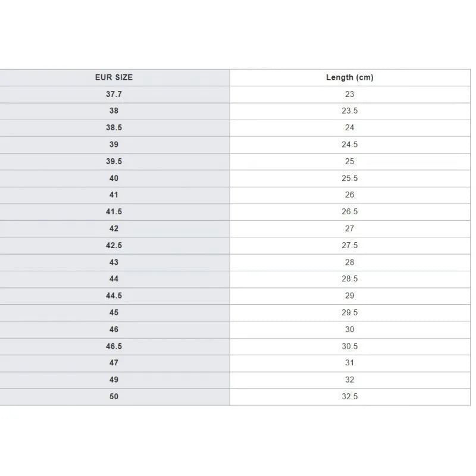Click the 32 length cell
This screenshot has width=476, height=476.
tap(350, 380)
